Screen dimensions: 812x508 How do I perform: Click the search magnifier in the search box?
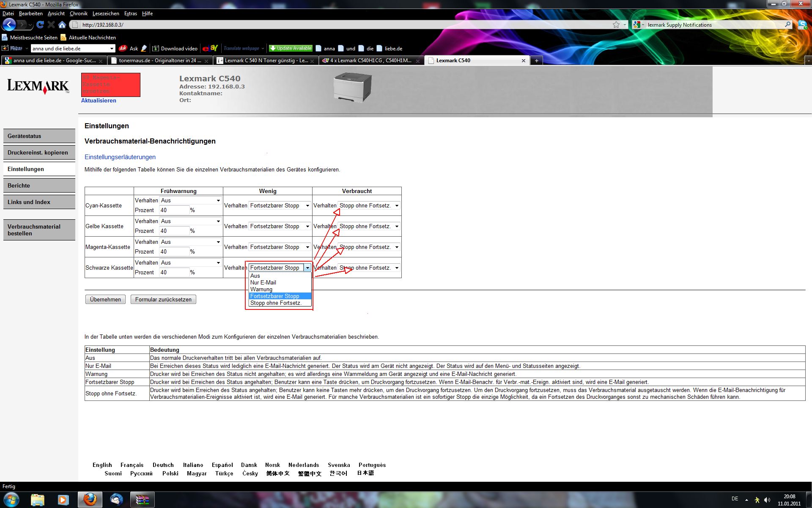(788, 25)
